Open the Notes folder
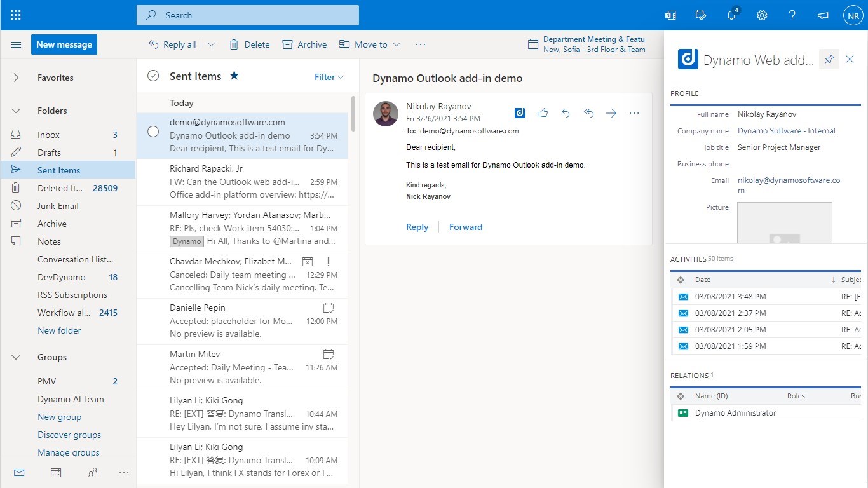Viewport: 868px width, 488px height. (68, 241)
